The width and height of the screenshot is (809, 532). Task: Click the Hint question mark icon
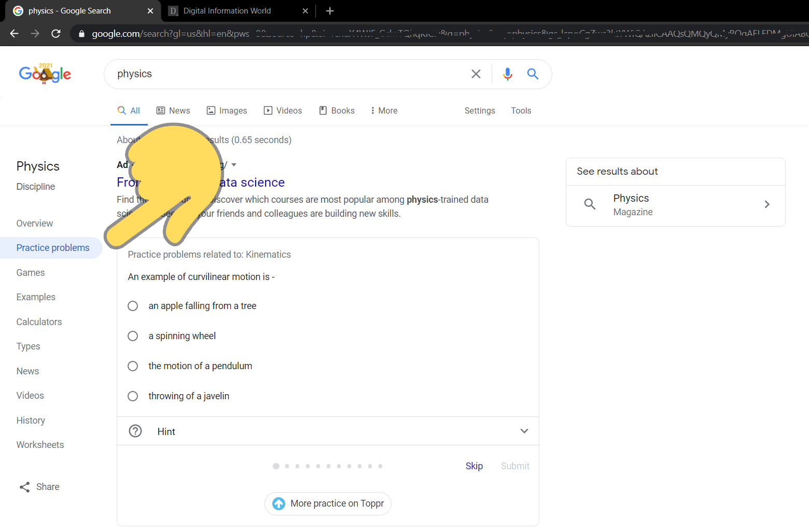[x=135, y=431]
